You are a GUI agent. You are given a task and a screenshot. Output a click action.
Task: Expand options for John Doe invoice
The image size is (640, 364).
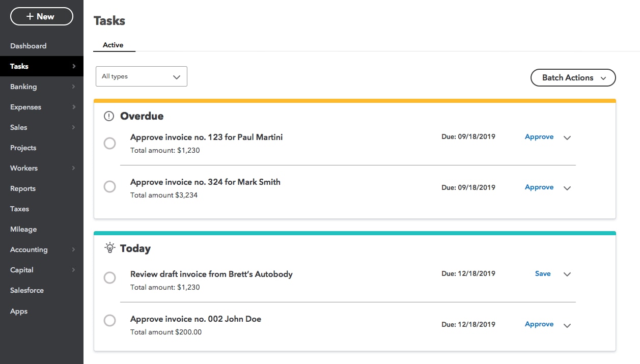point(567,325)
